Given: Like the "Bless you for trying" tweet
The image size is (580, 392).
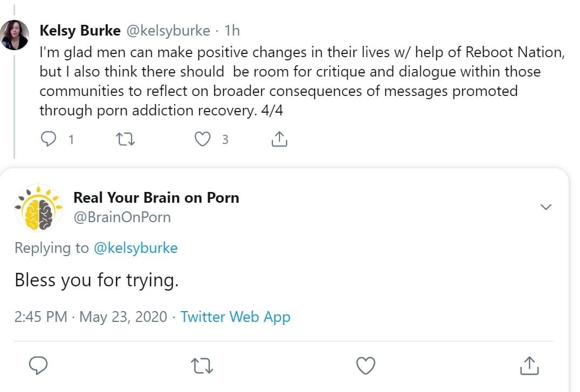Looking at the screenshot, I should (366, 366).
